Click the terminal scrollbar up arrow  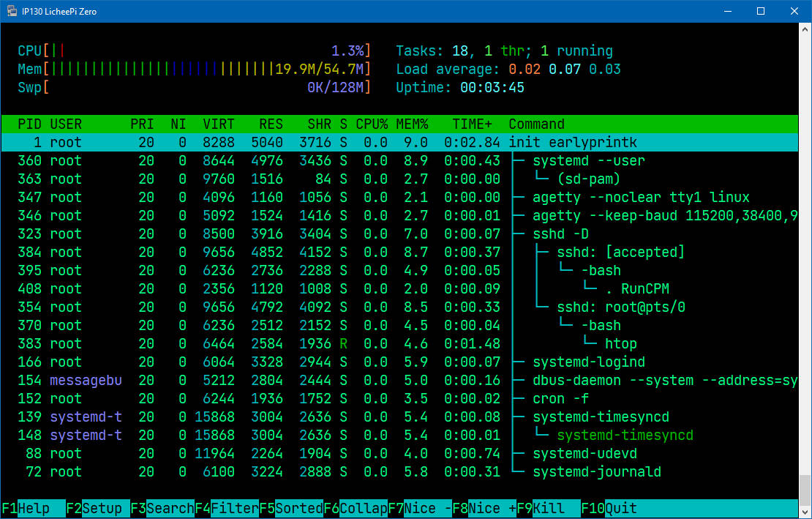coord(805,29)
